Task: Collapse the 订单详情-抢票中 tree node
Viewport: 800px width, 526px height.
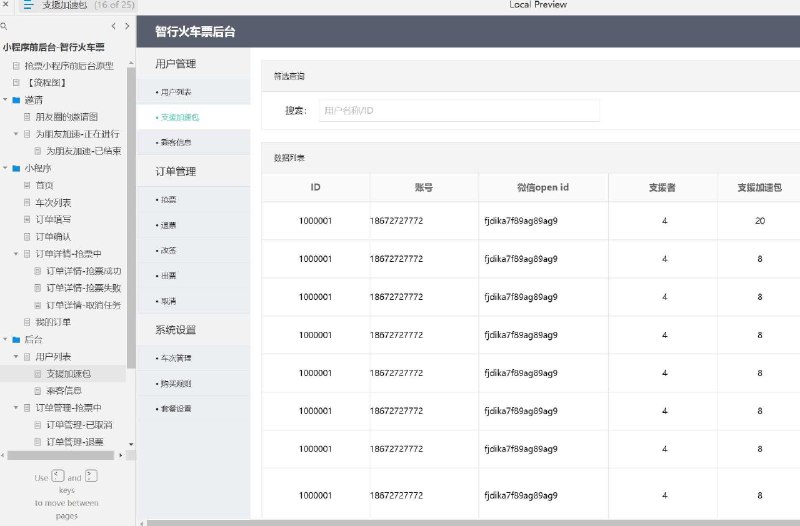Action: [16, 254]
